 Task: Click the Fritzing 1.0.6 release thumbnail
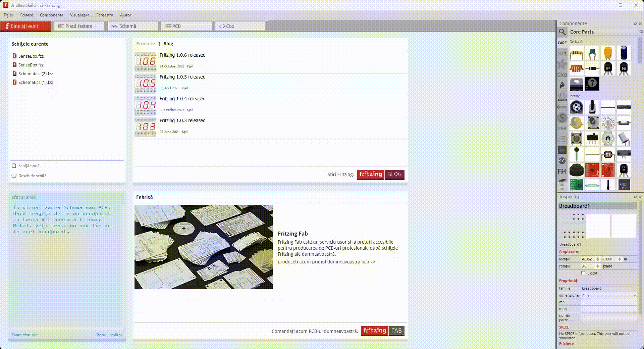point(145,61)
